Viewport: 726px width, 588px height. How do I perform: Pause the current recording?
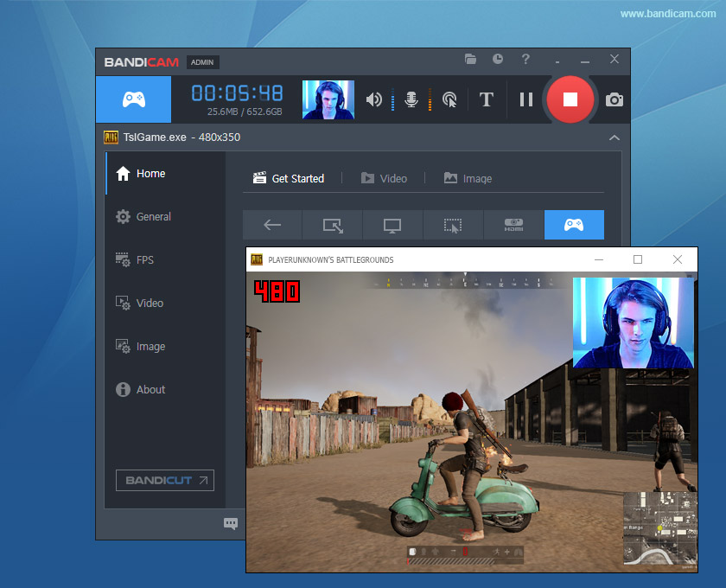pos(525,99)
